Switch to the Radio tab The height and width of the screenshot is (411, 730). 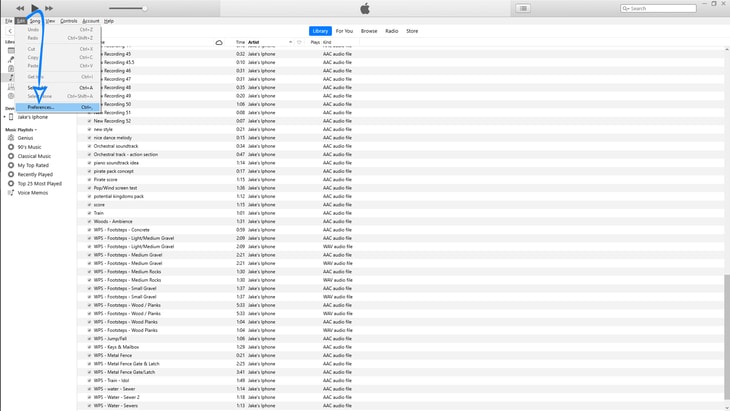pyautogui.click(x=392, y=31)
